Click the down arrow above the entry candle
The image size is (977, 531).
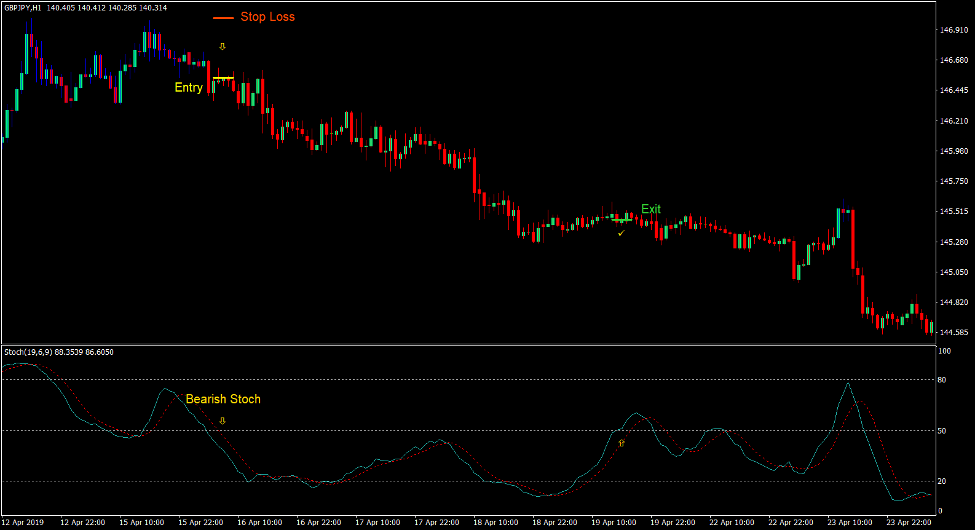click(223, 47)
